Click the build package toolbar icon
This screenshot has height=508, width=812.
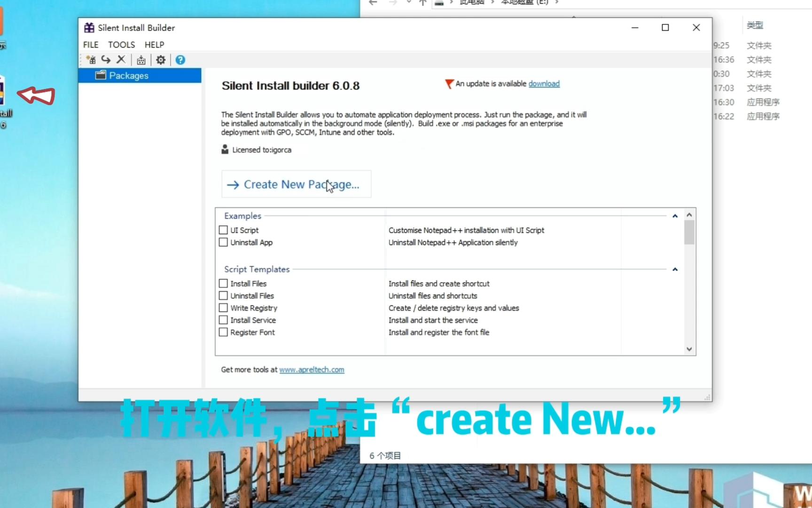click(141, 60)
